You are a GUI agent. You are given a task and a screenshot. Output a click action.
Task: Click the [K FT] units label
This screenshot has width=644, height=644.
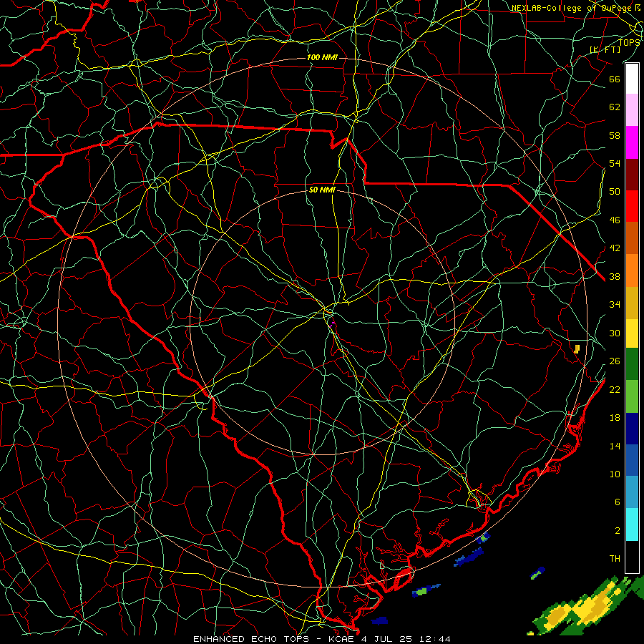pyautogui.click(x=605, y=49)
